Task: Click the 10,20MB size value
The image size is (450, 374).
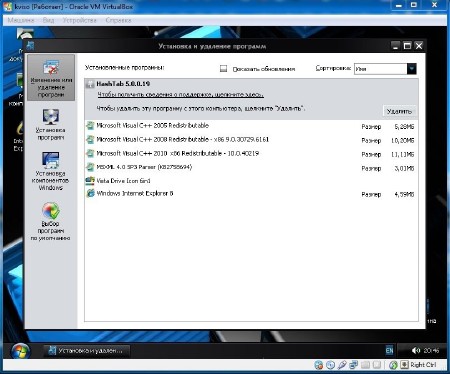Action: click(402, 141)
